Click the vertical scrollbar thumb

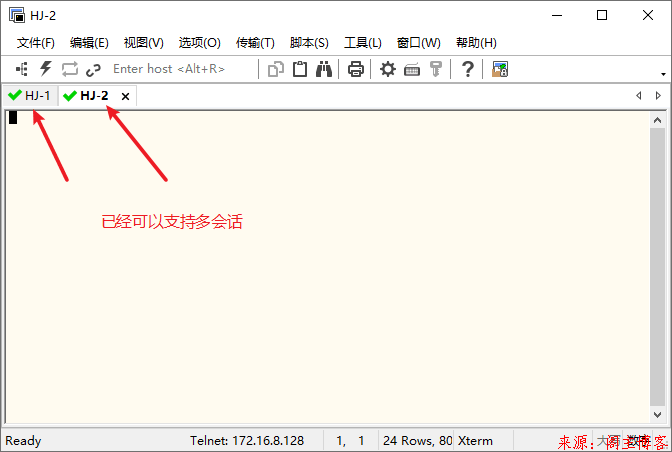click(657, 267)
